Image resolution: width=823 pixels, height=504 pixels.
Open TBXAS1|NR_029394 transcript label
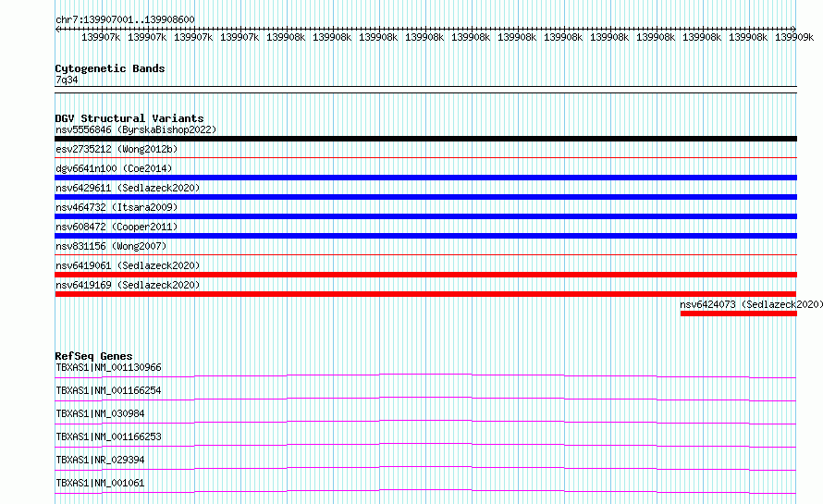(100, 460)
